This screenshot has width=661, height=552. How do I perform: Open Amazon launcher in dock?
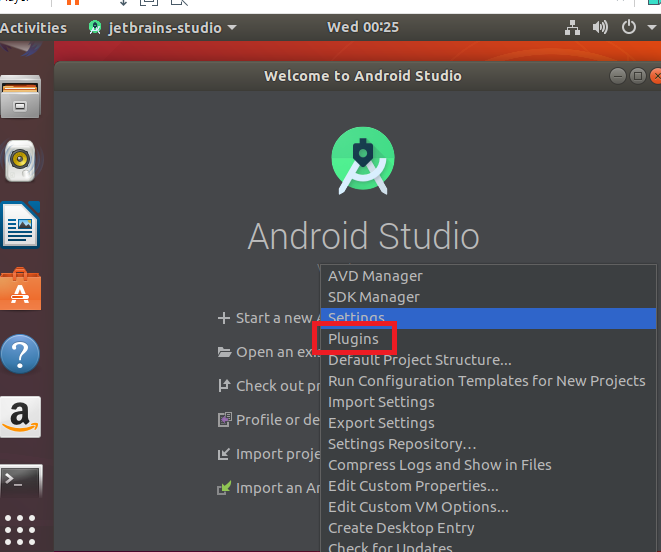pos(21,417)
